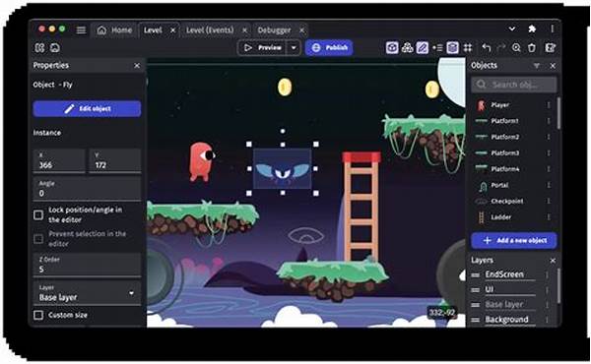Click the Add a new object button

514,240
